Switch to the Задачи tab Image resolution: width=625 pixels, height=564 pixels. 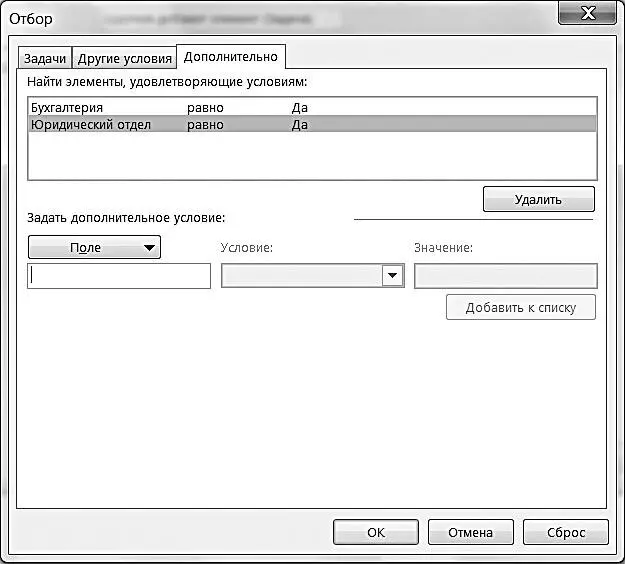click(x=46, y=58)
